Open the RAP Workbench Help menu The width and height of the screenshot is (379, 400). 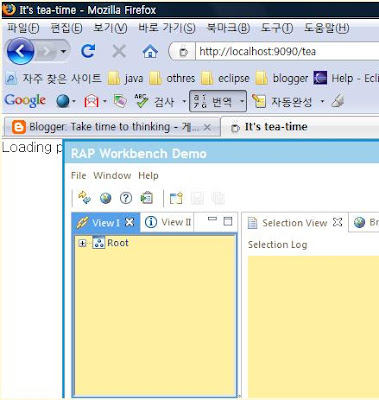(148, 176)
